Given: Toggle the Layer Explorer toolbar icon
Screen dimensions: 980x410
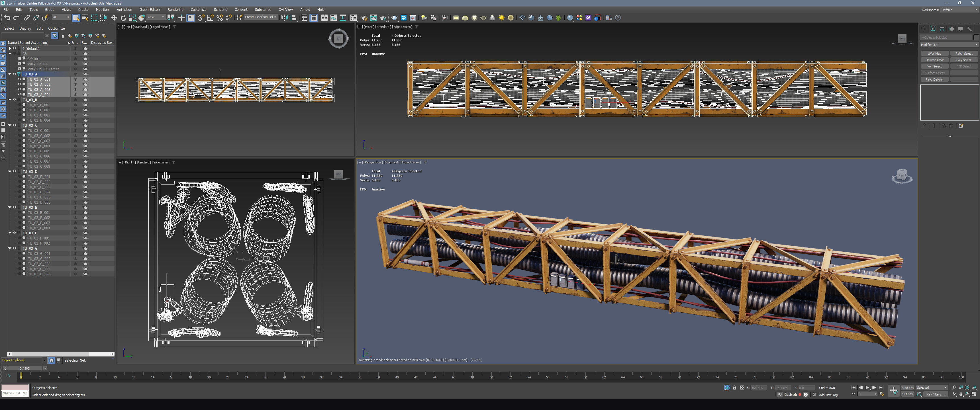Looking at the screenshot, I should click(x=314, y=18).
